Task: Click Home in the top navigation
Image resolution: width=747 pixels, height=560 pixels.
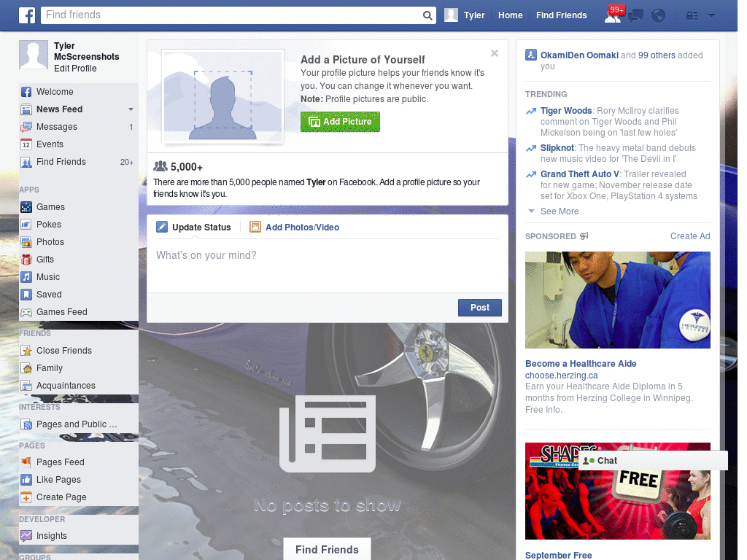Action: pyautogui.click(x=510, y=15)
